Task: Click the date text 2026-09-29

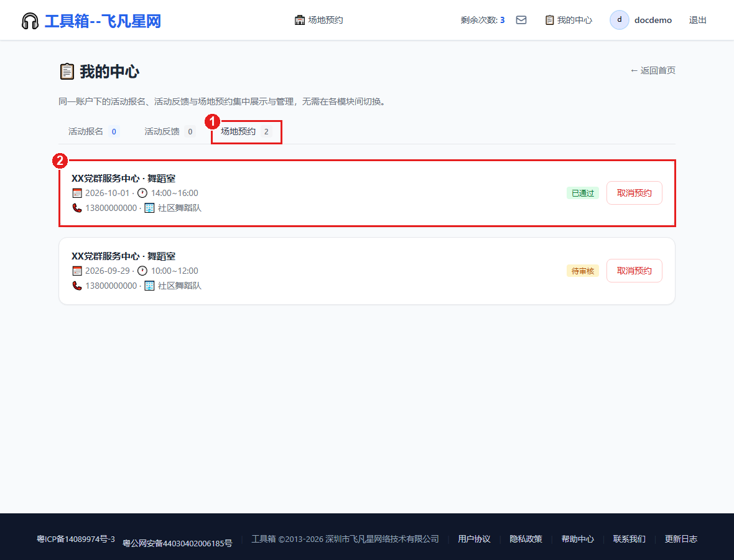Action: click(107, 271)
